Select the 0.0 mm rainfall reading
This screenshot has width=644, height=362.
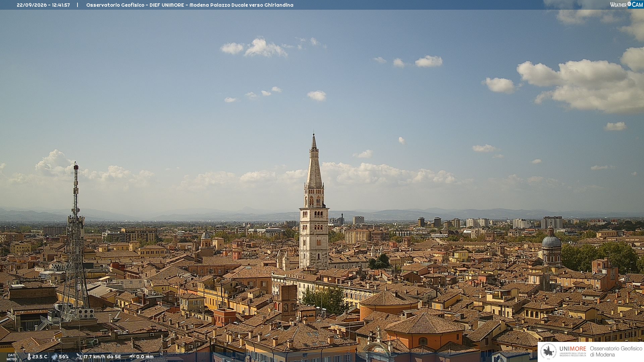pyautogui.click(x=145, y=357)
